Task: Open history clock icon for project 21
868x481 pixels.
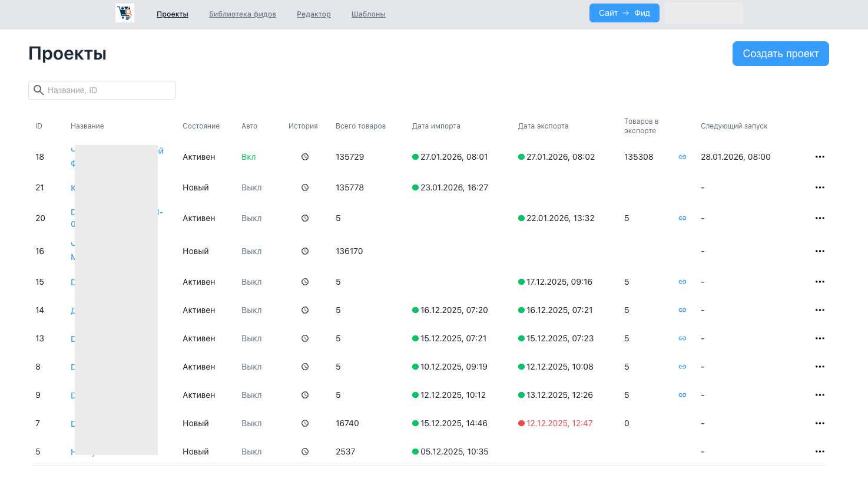Action: (305, 187)
